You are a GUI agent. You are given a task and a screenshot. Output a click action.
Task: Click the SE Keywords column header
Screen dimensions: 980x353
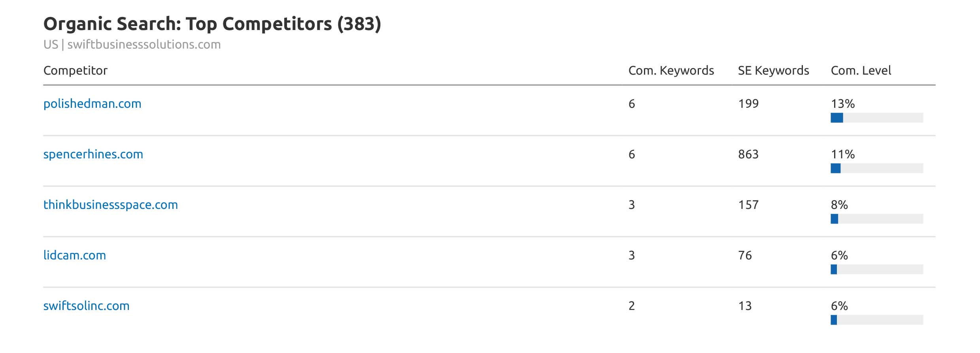point(773,71)
